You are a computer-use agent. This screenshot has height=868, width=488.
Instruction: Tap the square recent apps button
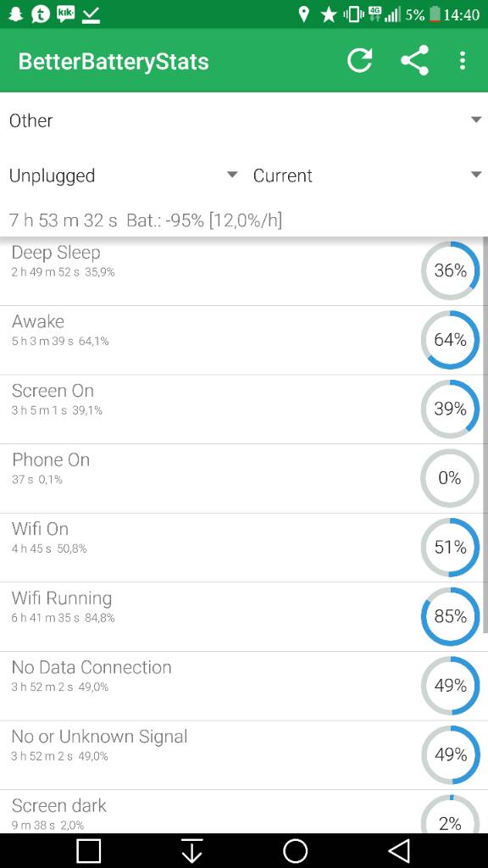coord(88,850)
